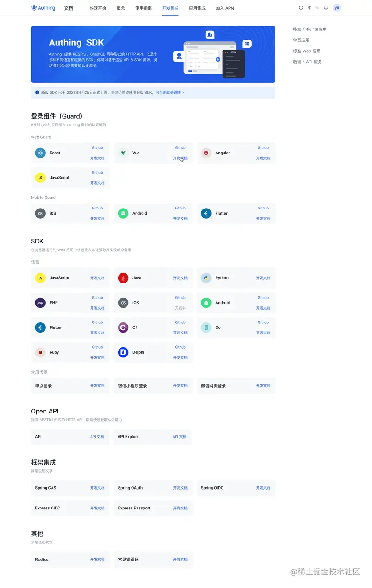Click the 微信网页登录 card title

pyautogui.click(x=213, y=386)
